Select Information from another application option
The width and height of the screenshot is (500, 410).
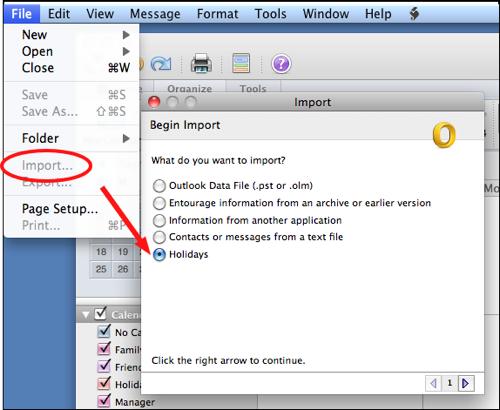click(x=159, y=220)
